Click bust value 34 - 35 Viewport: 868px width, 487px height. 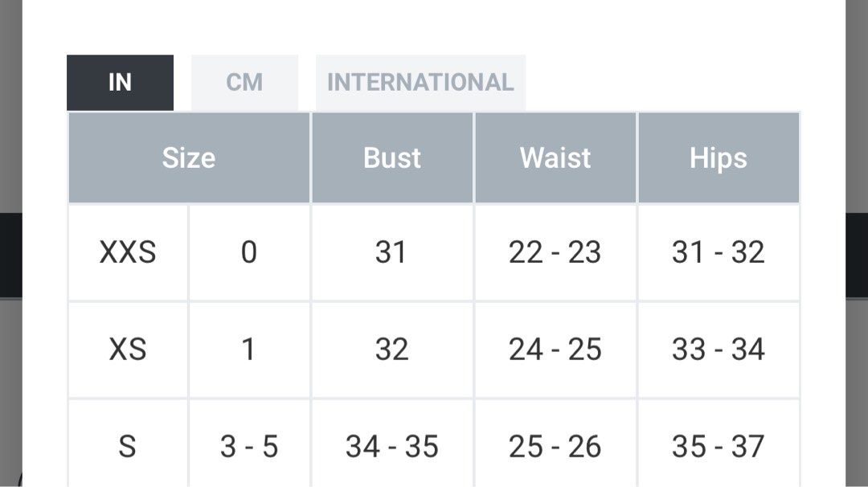pyautogui.click(x=392, y=445)
